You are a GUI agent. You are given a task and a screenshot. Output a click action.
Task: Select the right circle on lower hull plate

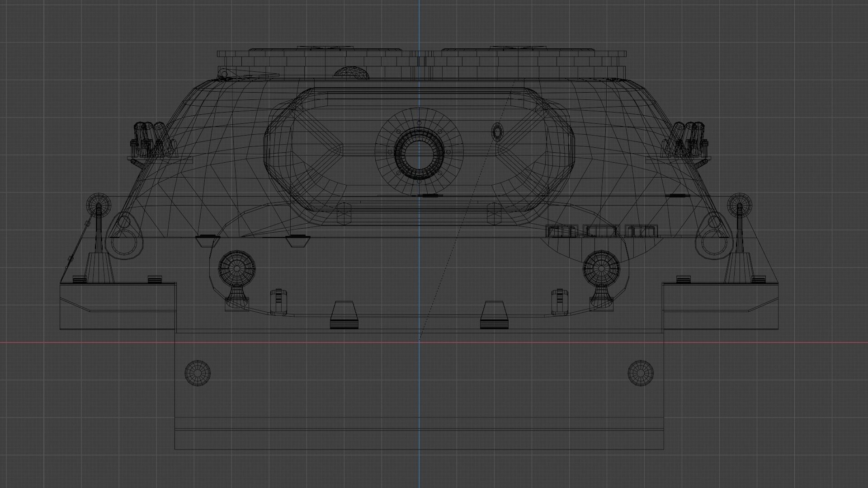click(x=641, y=373)
